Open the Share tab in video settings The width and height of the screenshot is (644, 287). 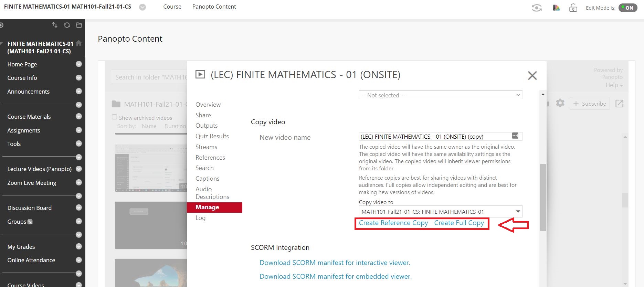click(x=203, y=115)
